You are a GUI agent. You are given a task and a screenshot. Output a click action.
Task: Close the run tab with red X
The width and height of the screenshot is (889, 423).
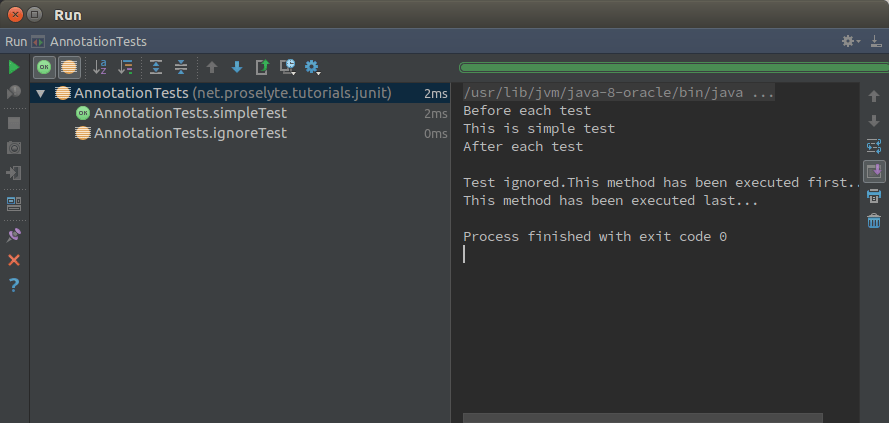pyautogui.click(x=14, y=260)
